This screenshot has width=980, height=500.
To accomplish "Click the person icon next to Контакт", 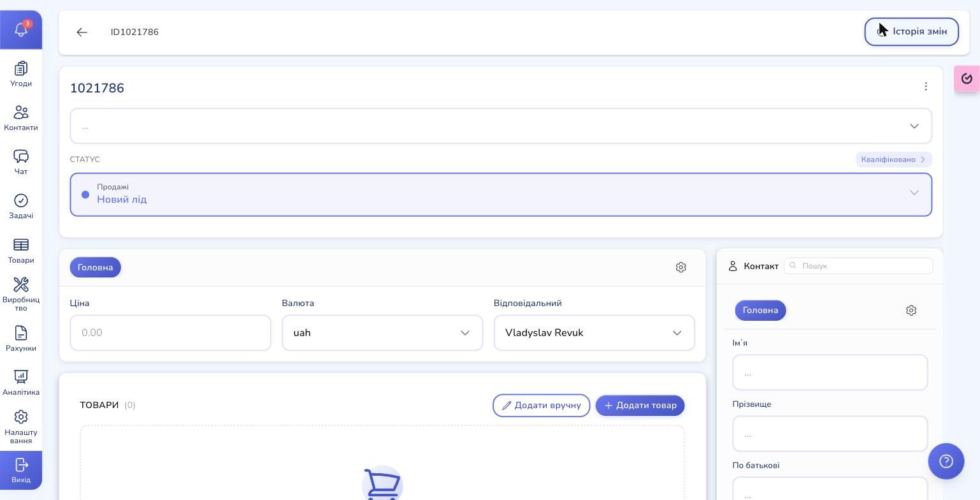I will pos(733,266).
